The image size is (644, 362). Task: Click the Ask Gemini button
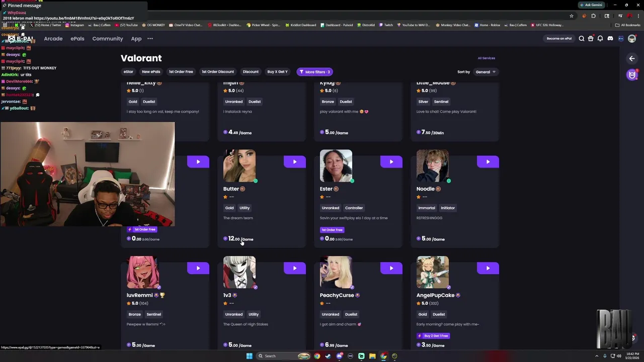(591, 5)
